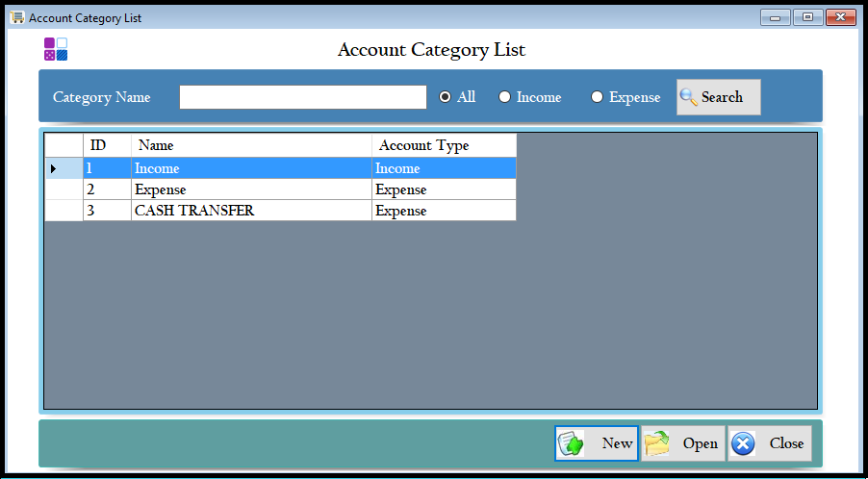Sort by the Account Type column header

tap(444, 145)
